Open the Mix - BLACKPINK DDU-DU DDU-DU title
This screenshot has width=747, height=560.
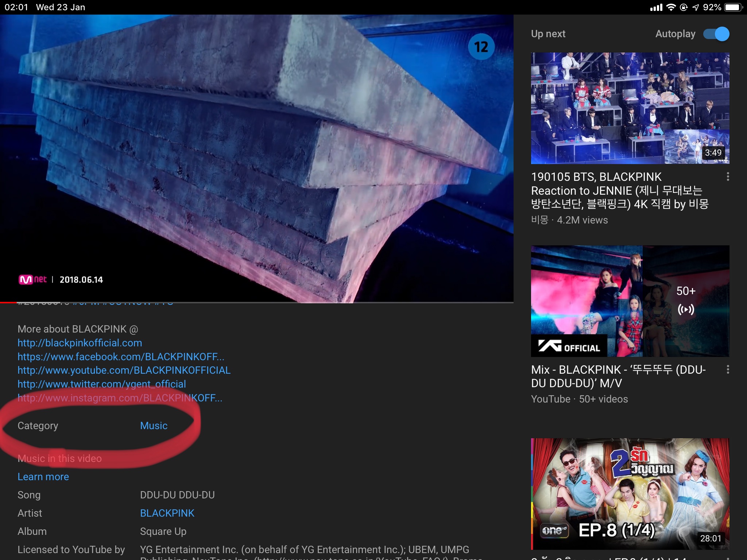point(618,376)
